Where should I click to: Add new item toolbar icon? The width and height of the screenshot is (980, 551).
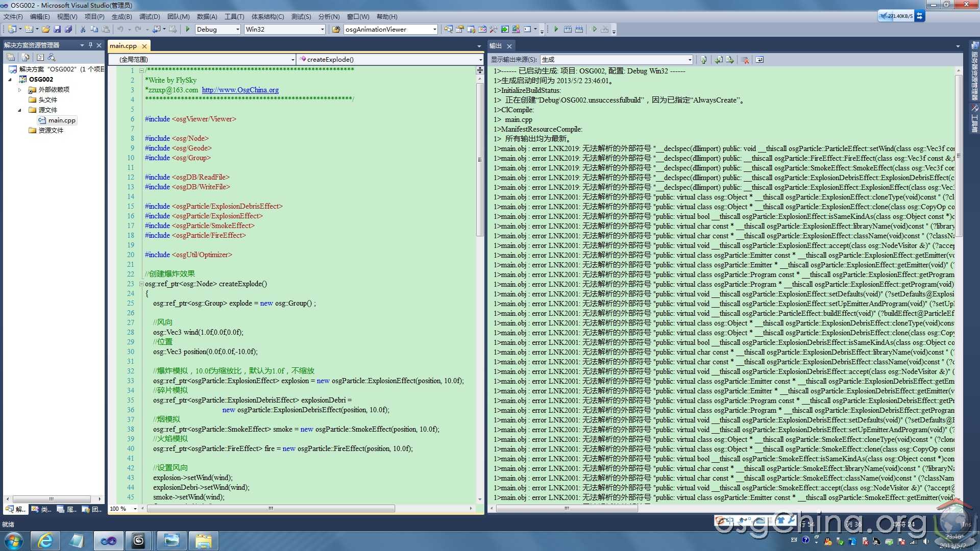pyautogui.click(x=29, y=29)
